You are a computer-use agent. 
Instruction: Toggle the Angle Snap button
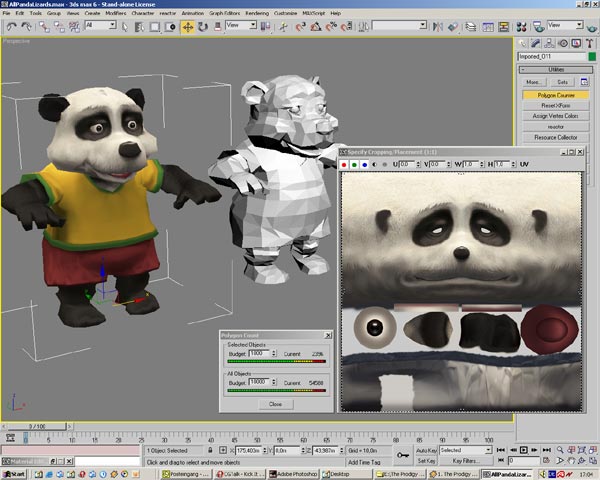316,26
